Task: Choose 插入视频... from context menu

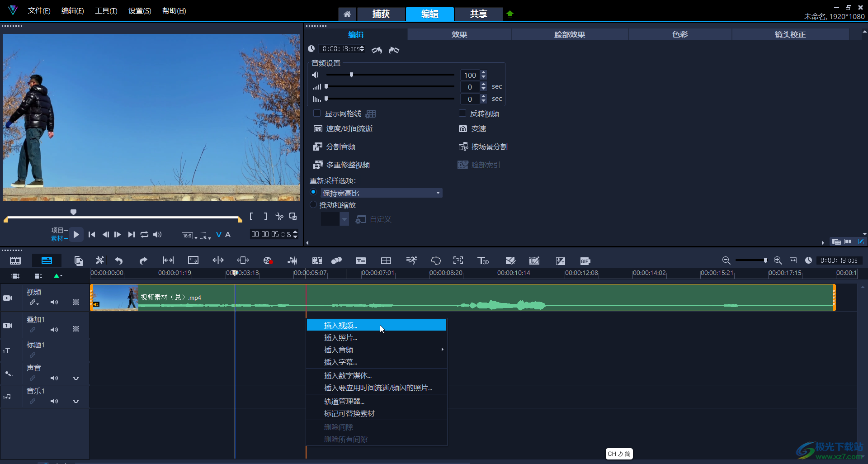Action: coord(377,325)
